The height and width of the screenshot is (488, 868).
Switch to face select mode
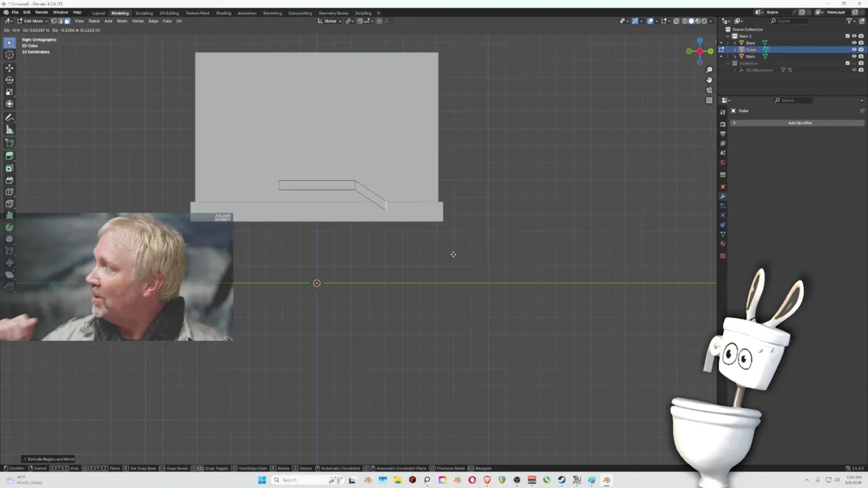[x=67, y=21]
